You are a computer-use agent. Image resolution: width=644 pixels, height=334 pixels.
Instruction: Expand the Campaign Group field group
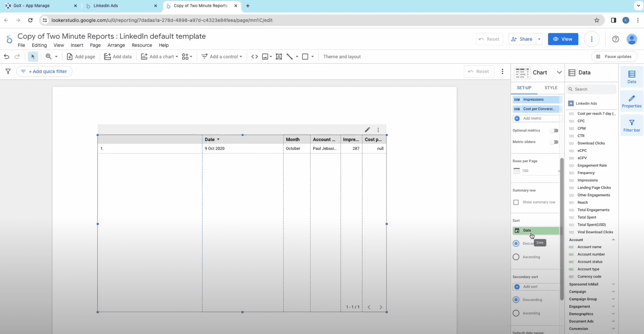613,299
